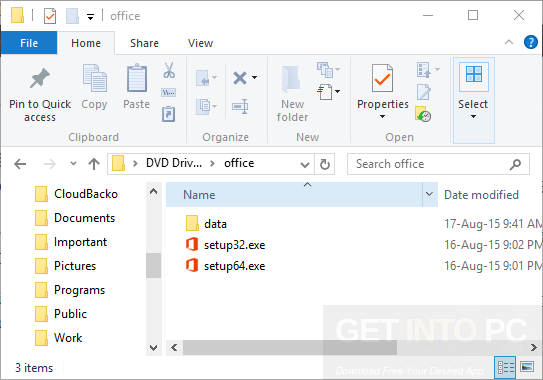
Task: Click the History icon in Open group
Action: (x=423, y=114)
